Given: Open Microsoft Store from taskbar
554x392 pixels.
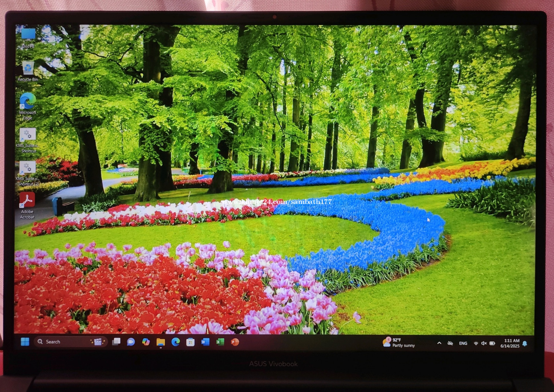Looking at the screenshot, I should pos(191,342).
